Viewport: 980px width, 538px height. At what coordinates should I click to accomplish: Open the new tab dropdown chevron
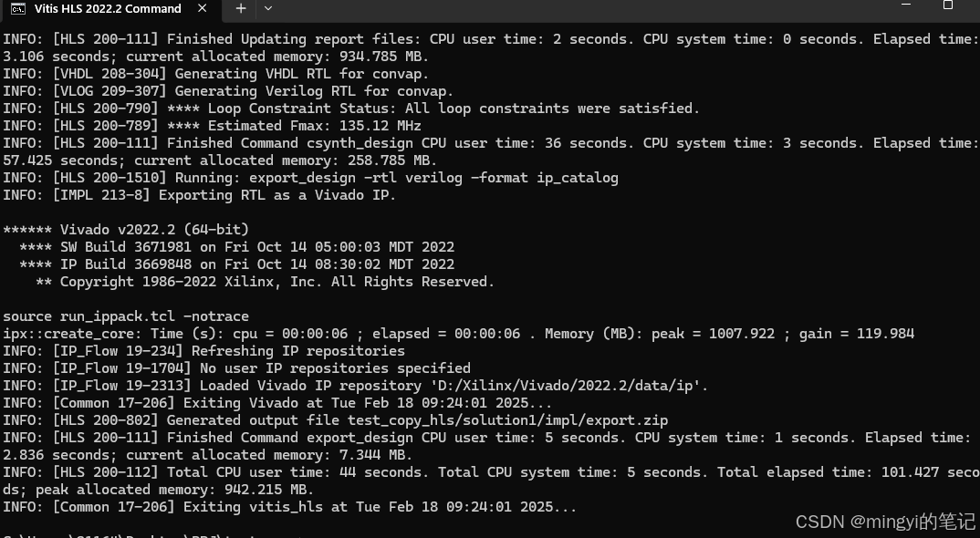266,9
